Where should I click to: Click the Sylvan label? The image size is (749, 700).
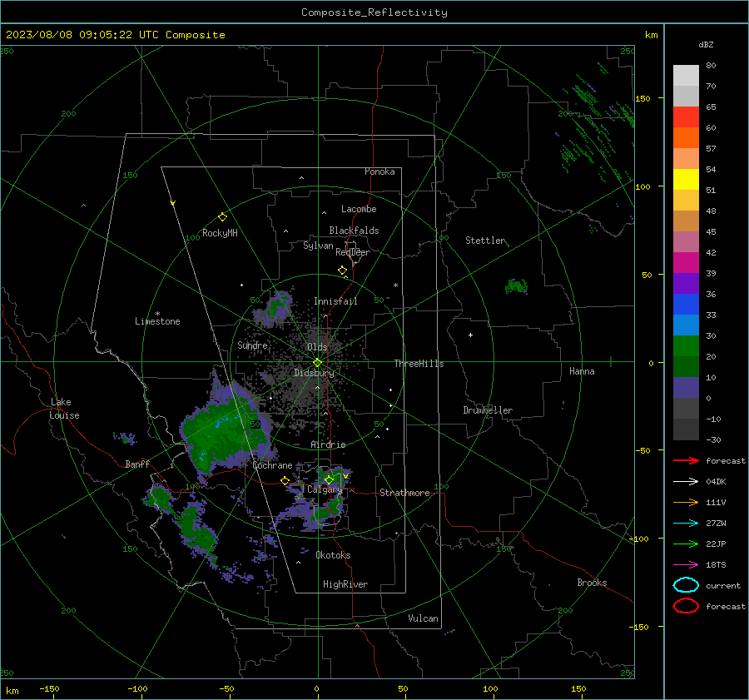(x=318, y=246)
